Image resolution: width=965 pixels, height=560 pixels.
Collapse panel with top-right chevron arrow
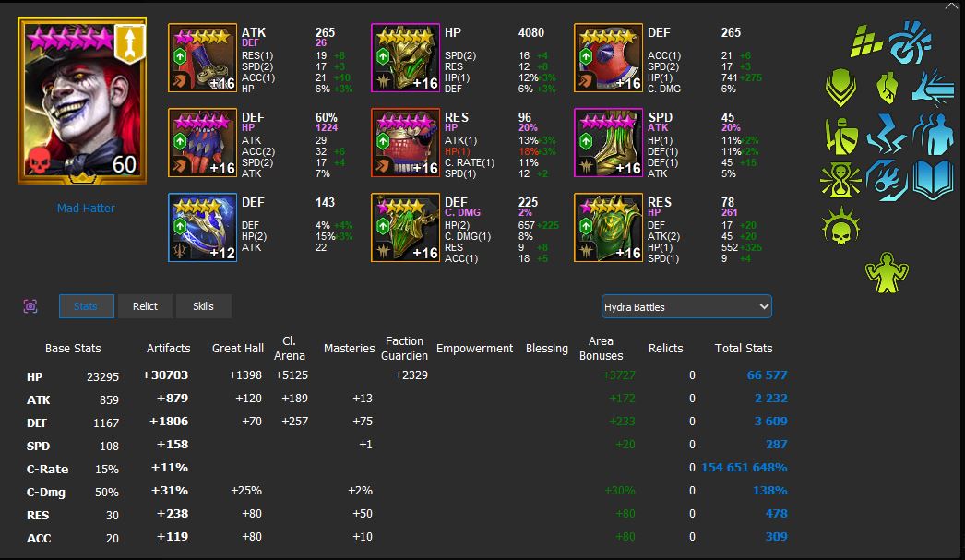tap(951, 6)
